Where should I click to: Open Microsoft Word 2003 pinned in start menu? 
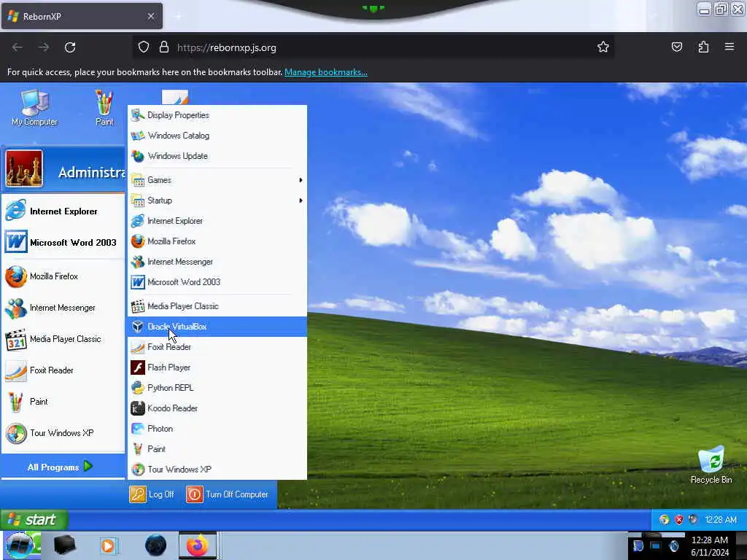[x=63, y=242]
